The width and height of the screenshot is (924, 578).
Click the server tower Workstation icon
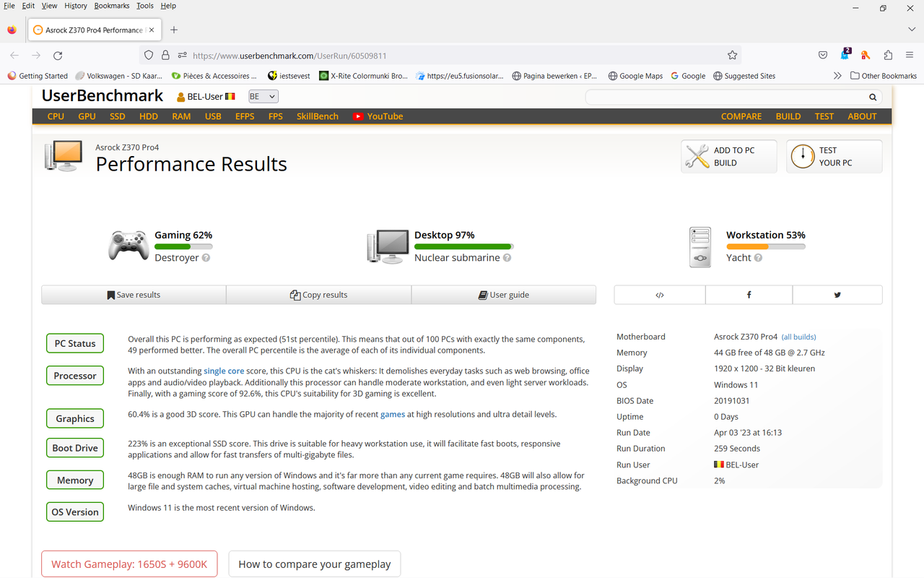click(700, 247)
